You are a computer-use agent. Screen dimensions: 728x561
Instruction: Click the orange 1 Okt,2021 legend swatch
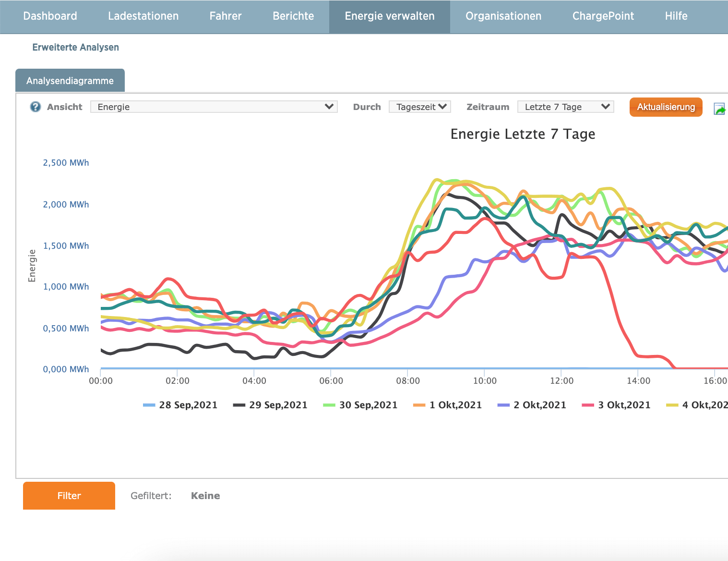pos(419,405)
